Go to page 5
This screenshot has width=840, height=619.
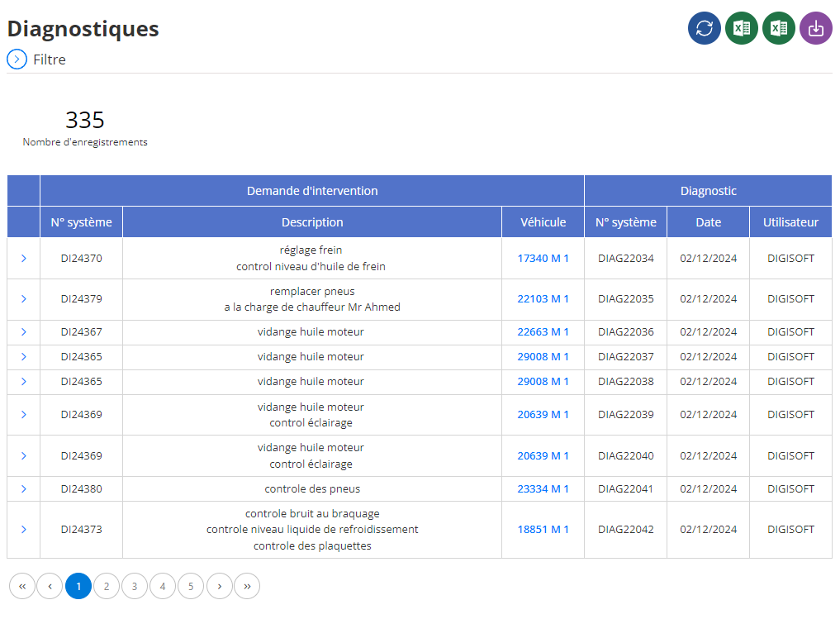(191, 586)
